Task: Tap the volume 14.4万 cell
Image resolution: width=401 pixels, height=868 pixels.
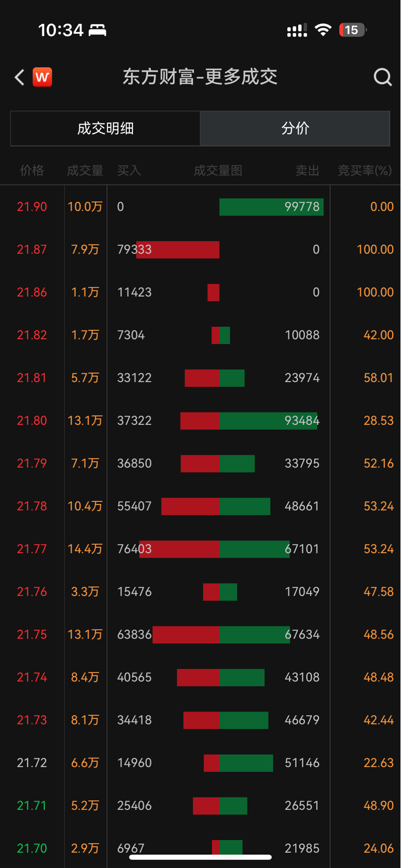Action: [x=85, y=549]
